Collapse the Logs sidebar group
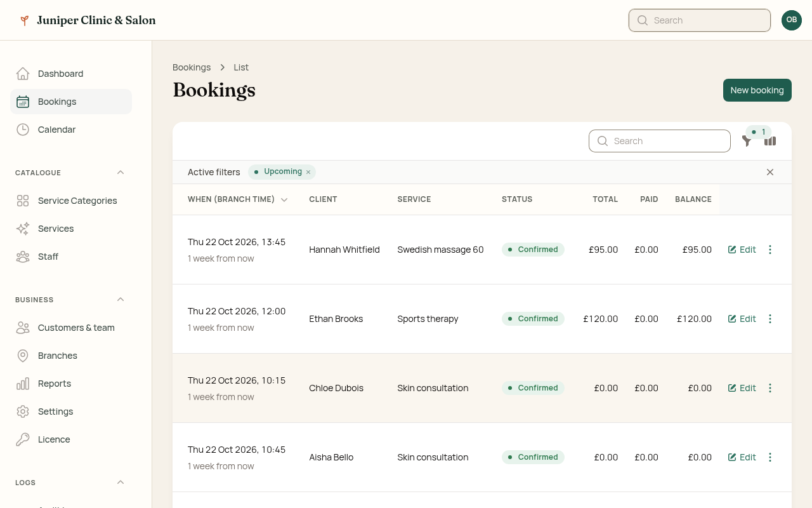The height and width of the screenshot is (508, 812). click(121, 483)
